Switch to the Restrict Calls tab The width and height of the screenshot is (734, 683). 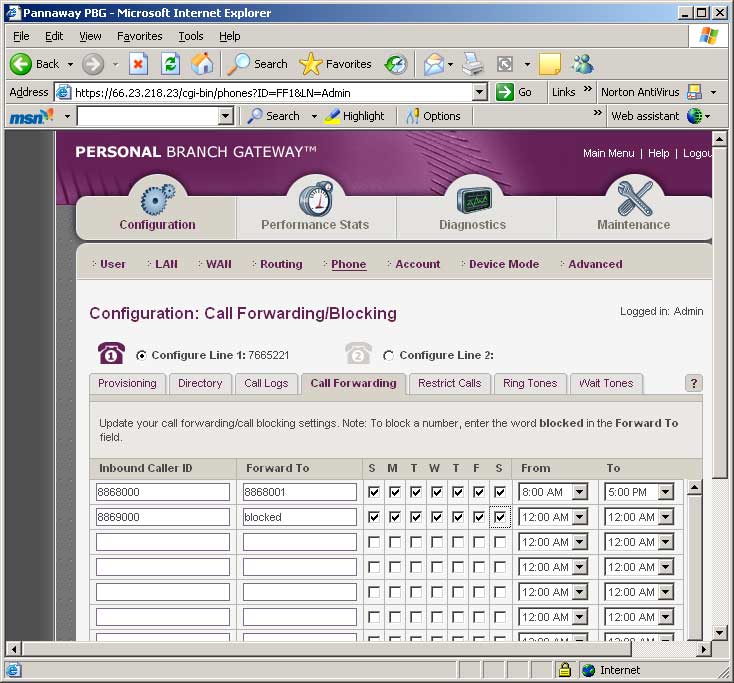(449, 383)
